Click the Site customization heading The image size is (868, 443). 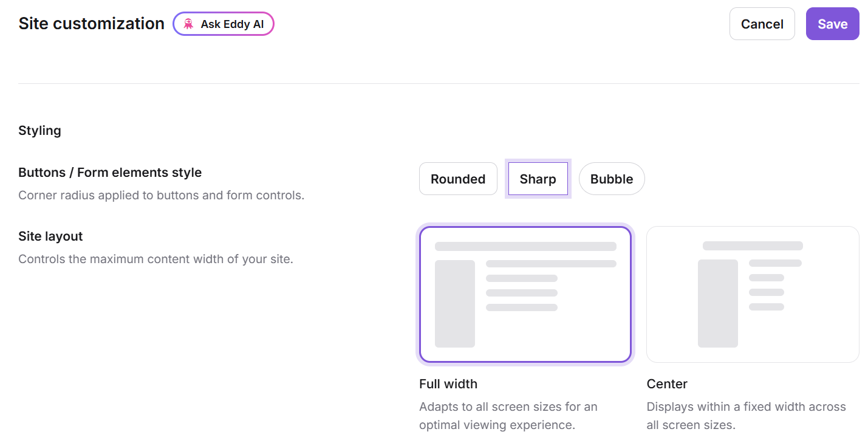[91, 24]
